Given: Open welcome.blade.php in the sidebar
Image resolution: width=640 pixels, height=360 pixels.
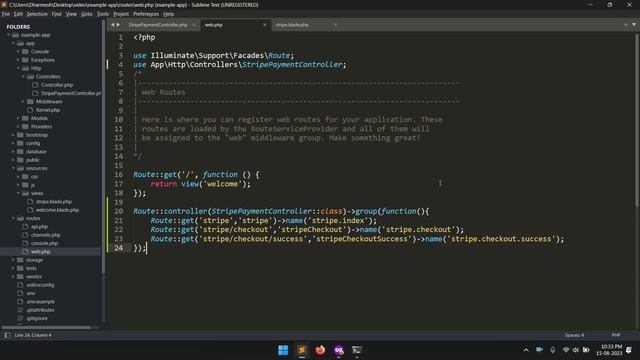Looking at the screenshot, I should click(x=57, y=210).
